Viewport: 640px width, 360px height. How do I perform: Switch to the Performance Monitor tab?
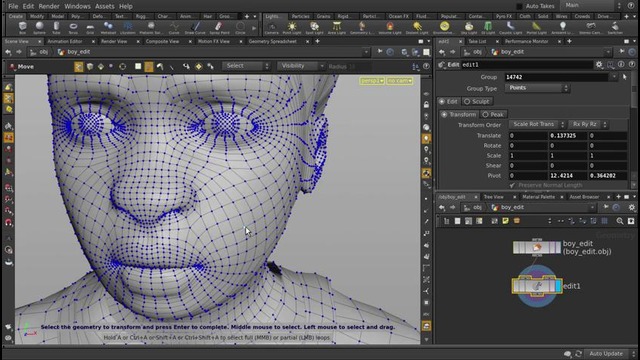tap(526, 41)
